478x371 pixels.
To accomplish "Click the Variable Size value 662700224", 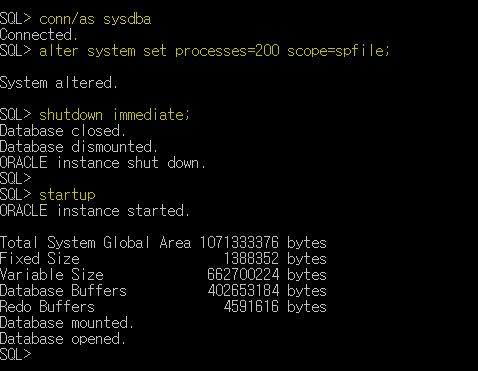I will (243, 275).
